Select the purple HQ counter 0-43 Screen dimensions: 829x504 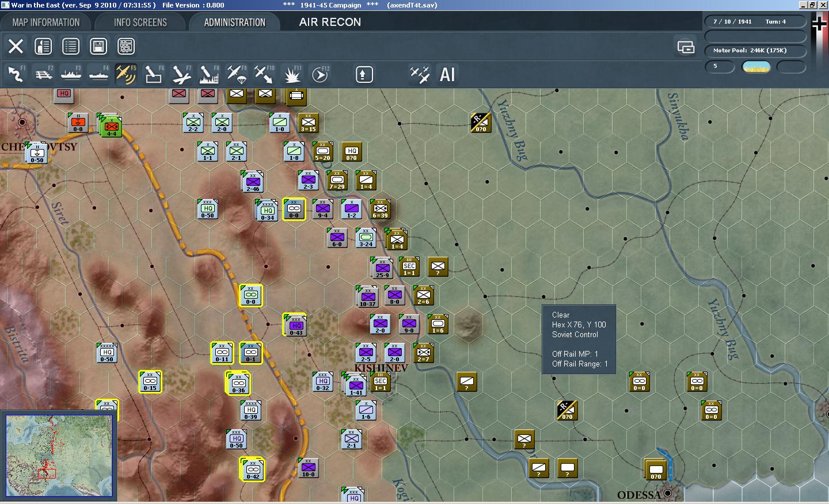click(x=296, y=326)
